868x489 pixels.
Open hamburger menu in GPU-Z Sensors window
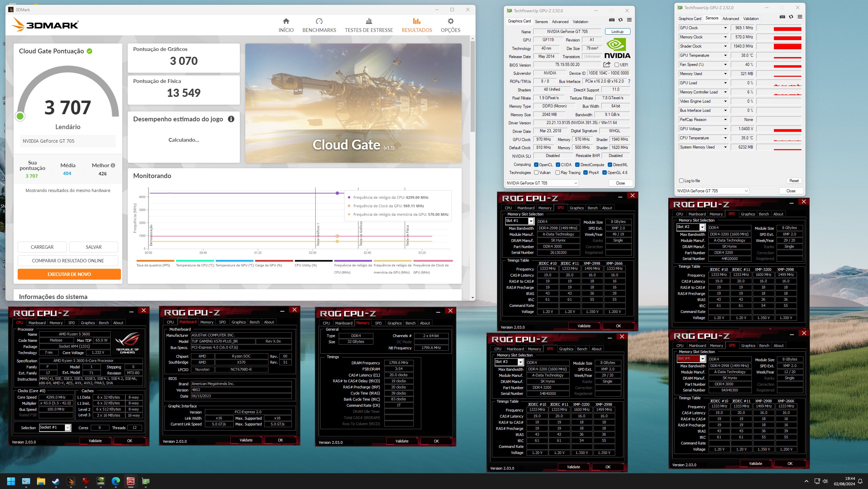pos(800,17)
